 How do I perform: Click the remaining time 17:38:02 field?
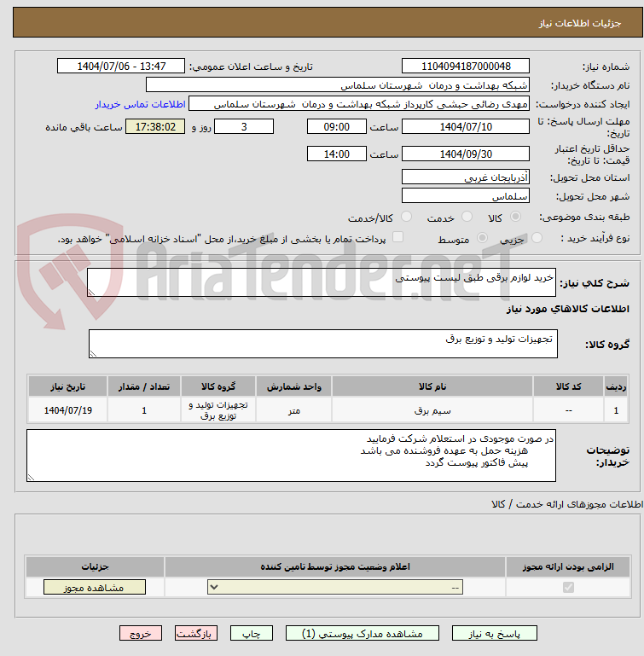[155, 127]
